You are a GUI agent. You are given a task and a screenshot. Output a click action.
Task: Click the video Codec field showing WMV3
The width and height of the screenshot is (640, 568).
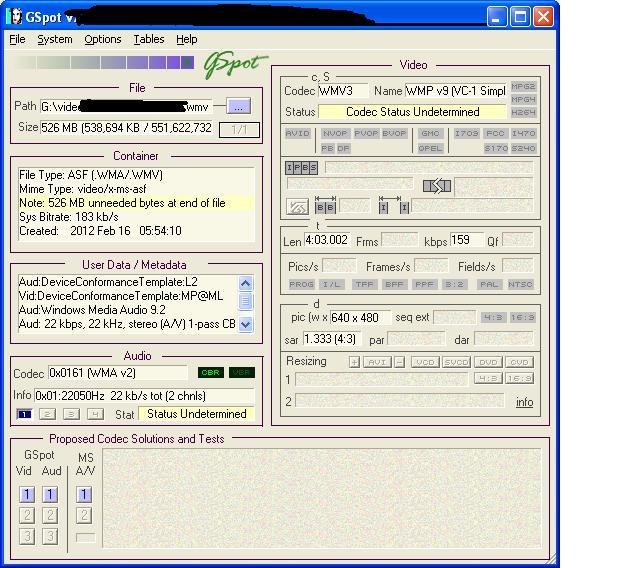[343, 91]
